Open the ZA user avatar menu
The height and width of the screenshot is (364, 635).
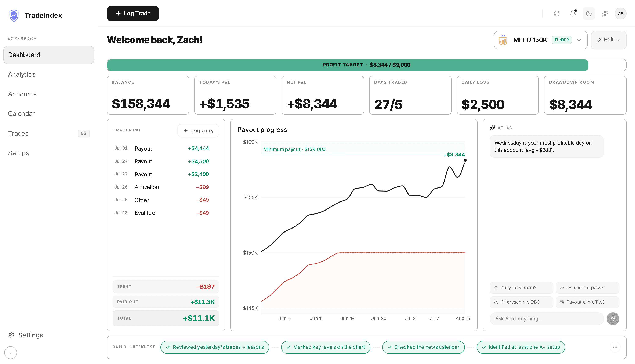620,14
